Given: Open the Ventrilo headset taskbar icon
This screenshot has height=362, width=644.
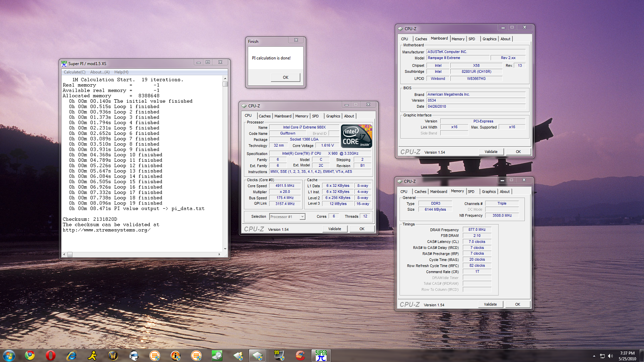Looking at the screenshot, I should (x=134, y=355).
